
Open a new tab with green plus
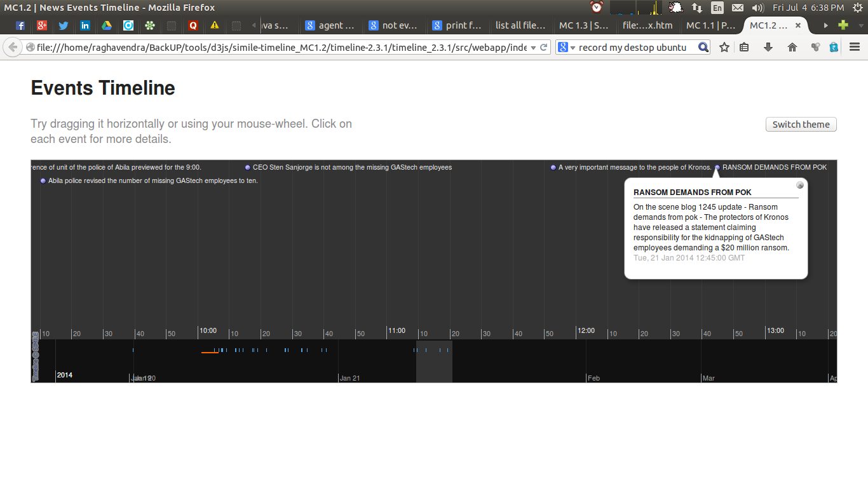[x=843, y=25]
